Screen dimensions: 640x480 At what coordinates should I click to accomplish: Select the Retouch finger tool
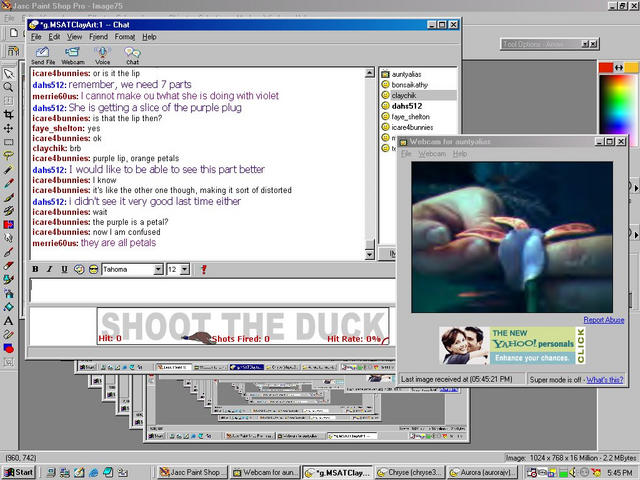coord(8,238)
